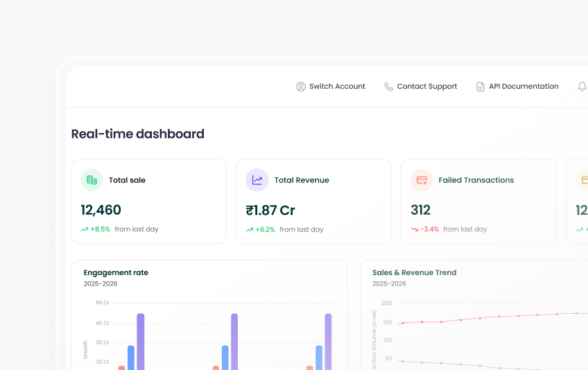Click the downward trend arrow beside -3.4%

pyautogui.click(x=415, y=229)
